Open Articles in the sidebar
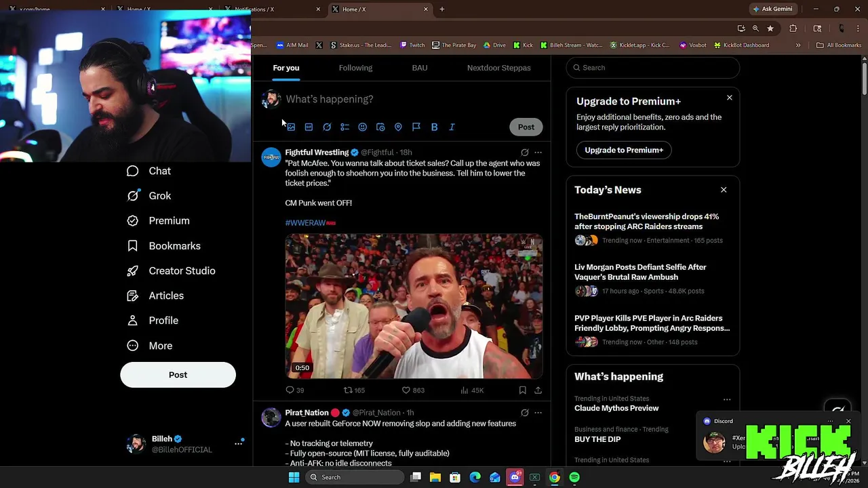 [x=156, y=296]
